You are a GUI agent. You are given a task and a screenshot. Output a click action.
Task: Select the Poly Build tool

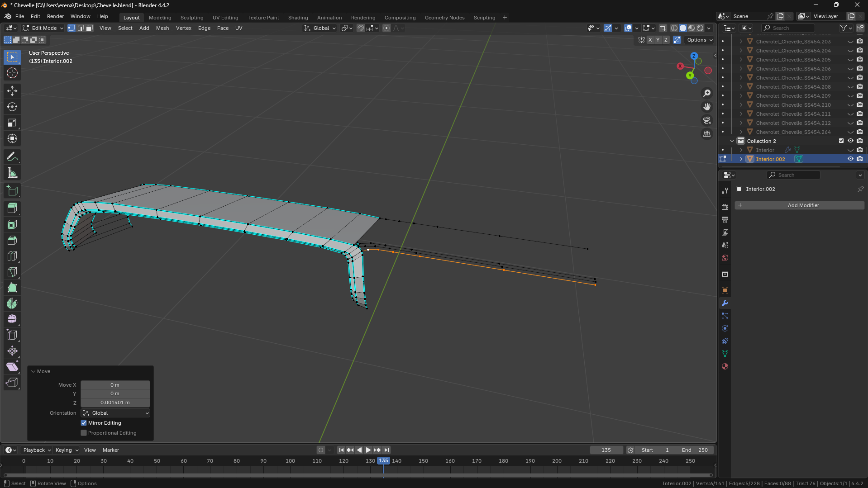click(12, 288)
